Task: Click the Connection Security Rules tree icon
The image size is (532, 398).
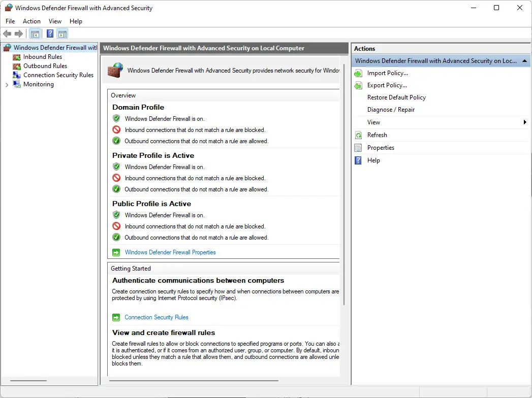Action: 17,75
